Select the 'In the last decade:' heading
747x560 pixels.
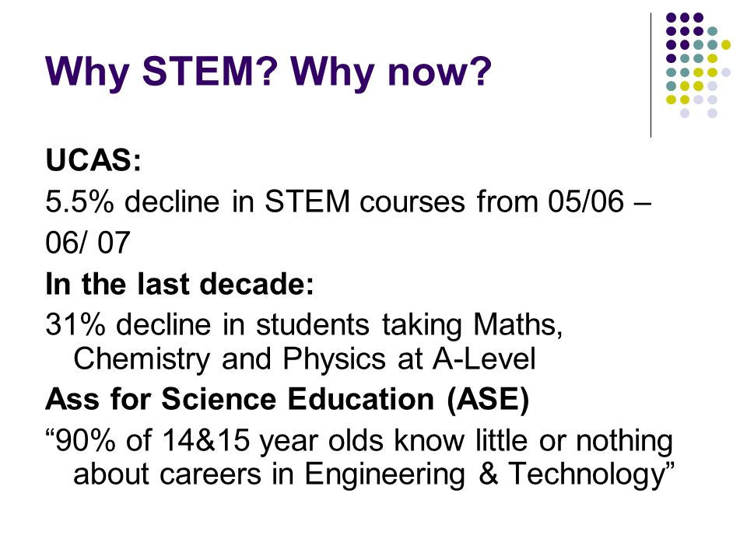[x=180, y=284]
